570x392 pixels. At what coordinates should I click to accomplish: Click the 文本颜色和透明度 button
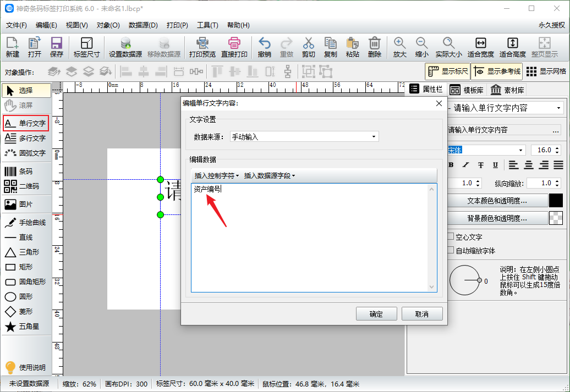click(x=497, y=201)
